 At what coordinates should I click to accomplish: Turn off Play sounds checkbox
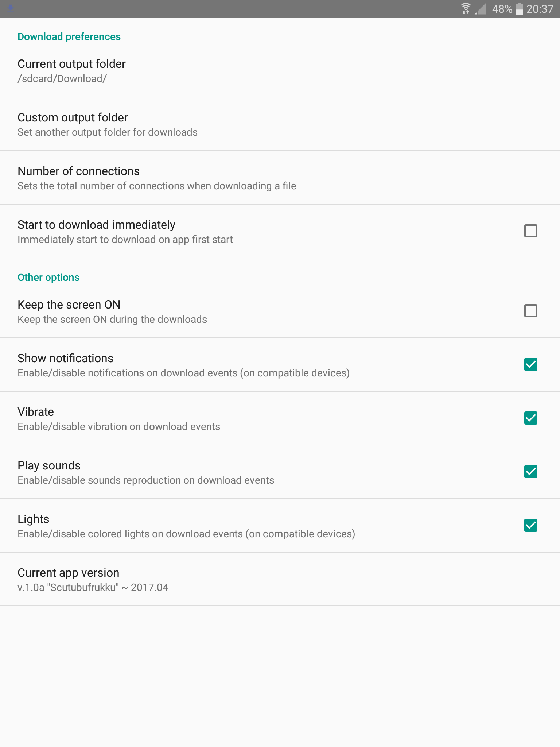[x=530, y=472]
